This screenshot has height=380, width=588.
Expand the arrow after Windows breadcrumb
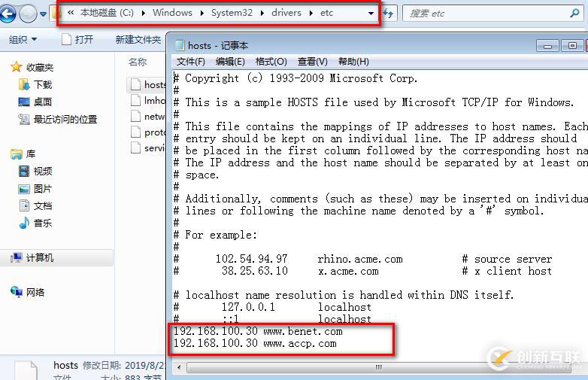pos(202,14)
